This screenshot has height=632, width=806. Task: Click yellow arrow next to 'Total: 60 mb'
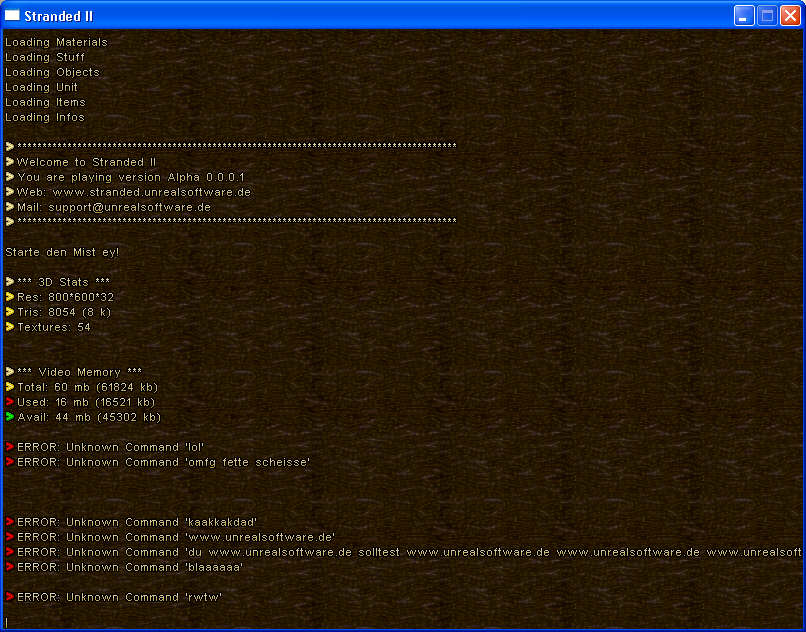click(9, 387)
